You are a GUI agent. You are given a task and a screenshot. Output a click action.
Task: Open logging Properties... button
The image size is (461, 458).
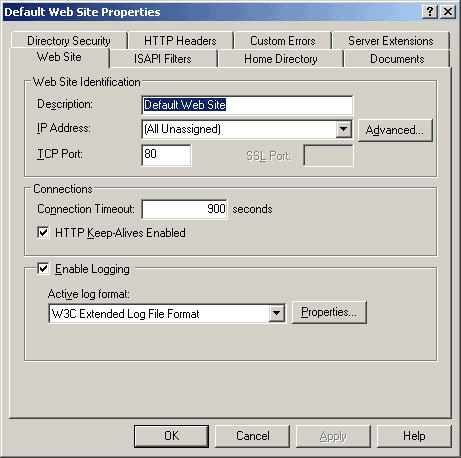pos(329,312)
